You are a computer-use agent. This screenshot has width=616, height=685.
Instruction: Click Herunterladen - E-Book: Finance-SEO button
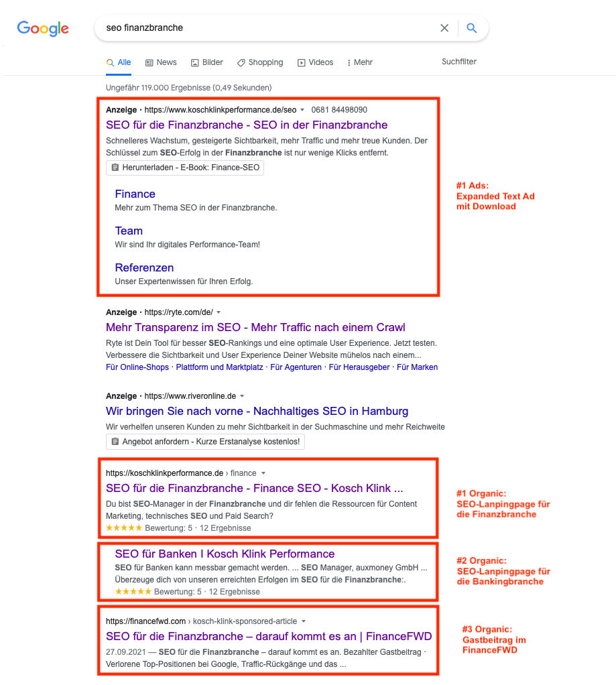pyautogui.click(x=185, y=168)
